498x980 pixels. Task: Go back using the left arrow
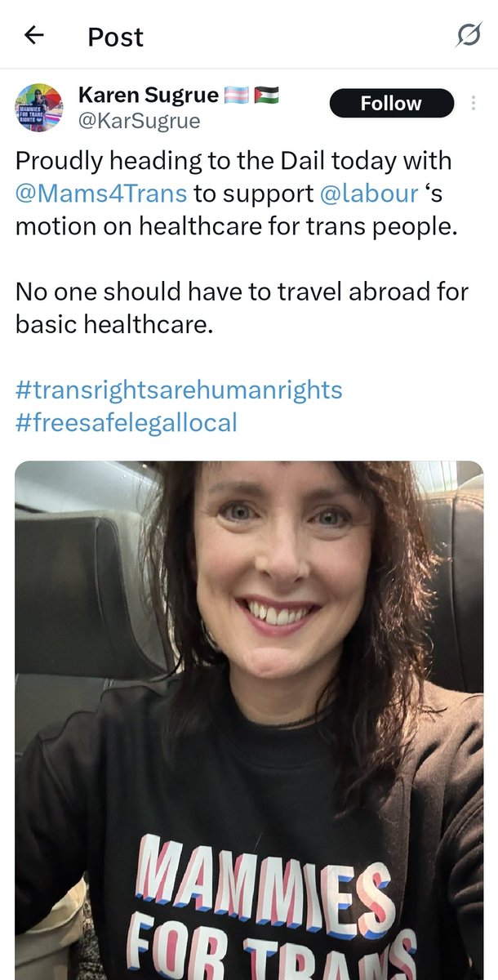tap(33, 35)
